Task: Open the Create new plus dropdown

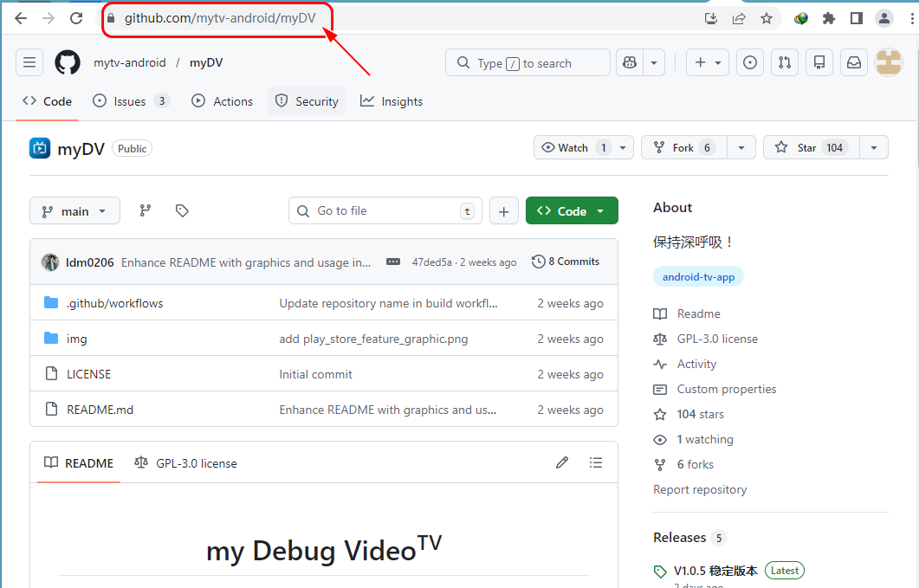Action: pyautogui.click(x=708, y=62)
